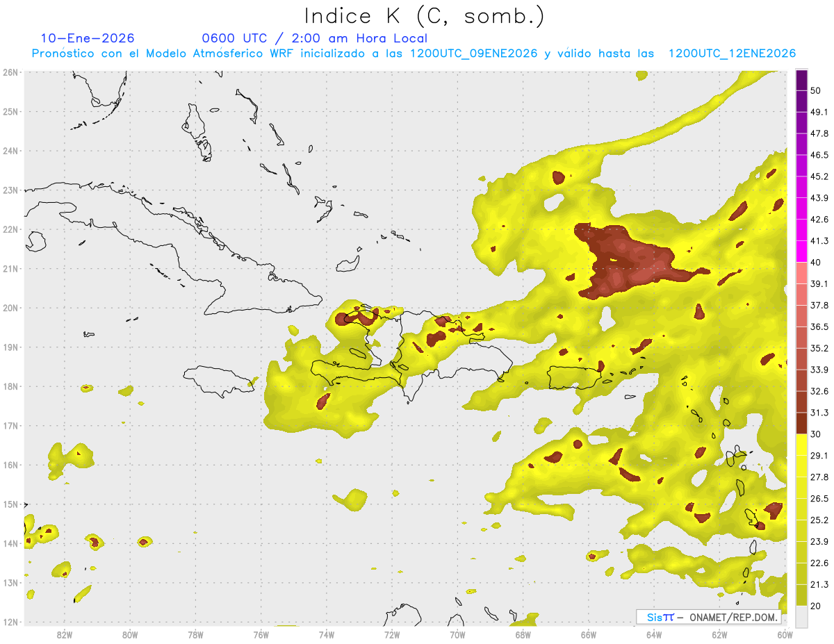Click the longitude label "68W"

pos(523,634)
